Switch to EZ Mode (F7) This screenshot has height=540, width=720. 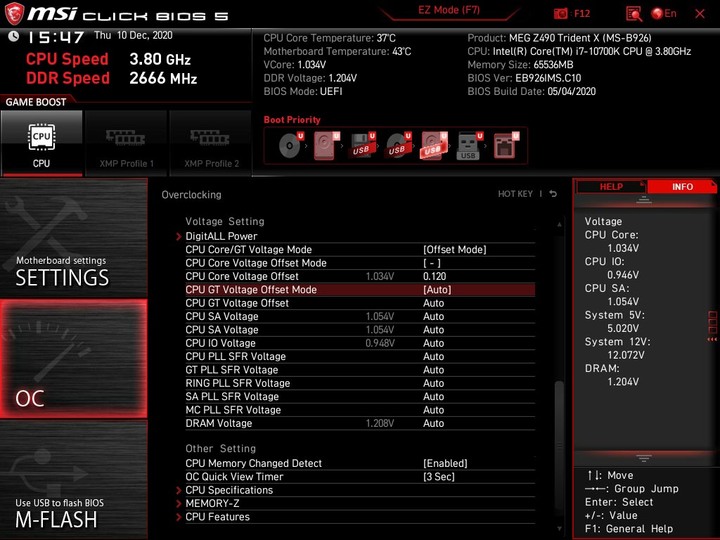(449, 10)
